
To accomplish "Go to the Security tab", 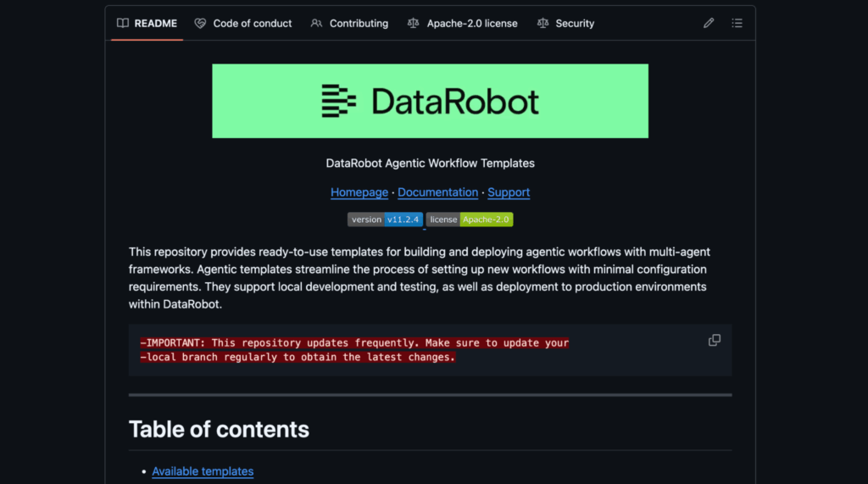I will tap(575, 24).
